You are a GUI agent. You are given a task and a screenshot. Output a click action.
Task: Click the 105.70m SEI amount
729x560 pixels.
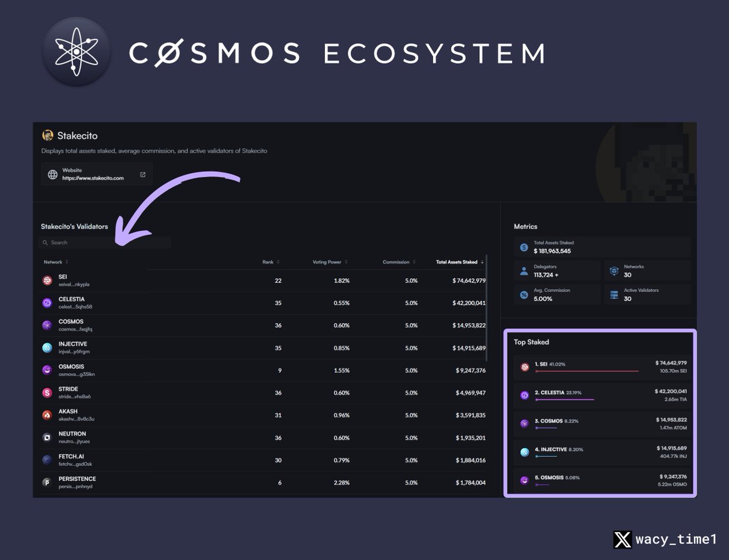pyautogui.click(x=673, y=371)
